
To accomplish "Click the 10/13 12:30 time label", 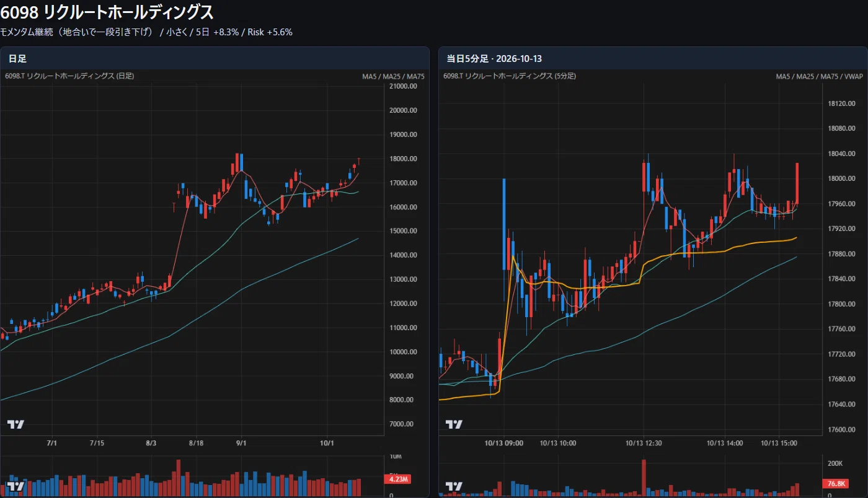I will tap(644, 443).
